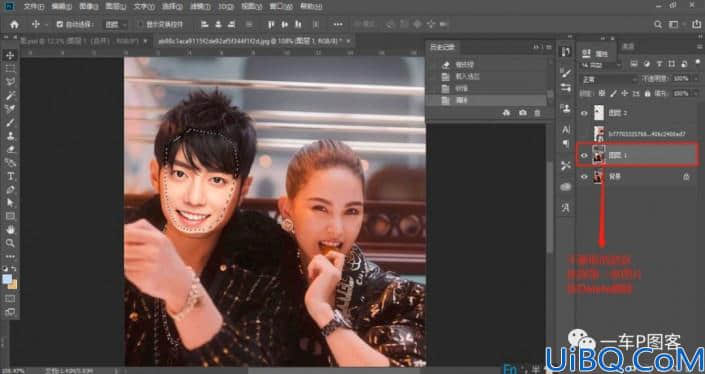Open the Window menu
Screen dimensions: 705x374
pos(281,6)
